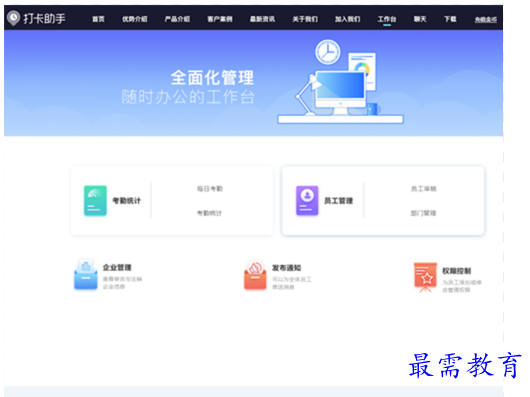Open 权限控制 title

(x=457, y=271)
